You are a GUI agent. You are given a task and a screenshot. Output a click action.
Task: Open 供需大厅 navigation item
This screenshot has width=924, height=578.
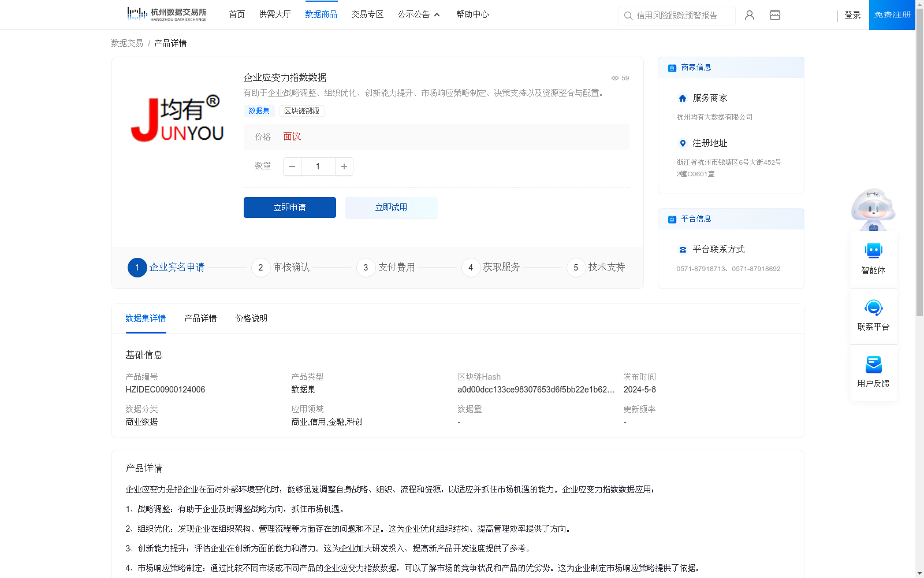click(275, 14)
